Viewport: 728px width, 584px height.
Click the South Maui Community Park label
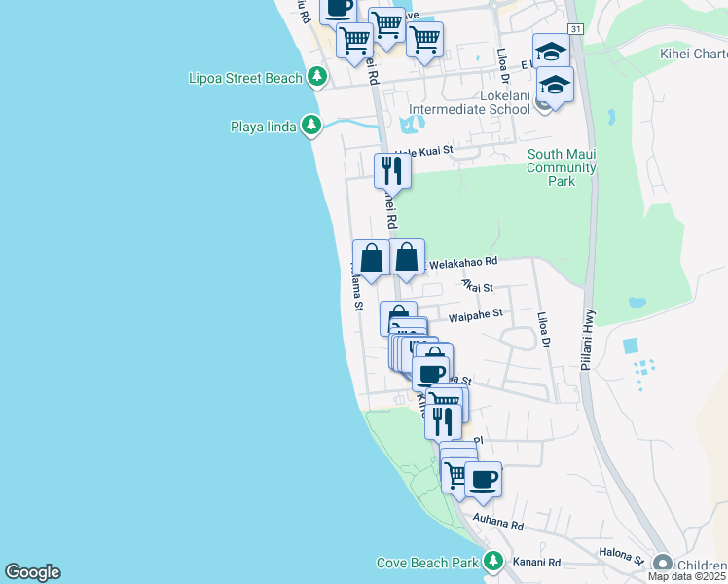tap(562, 167)
